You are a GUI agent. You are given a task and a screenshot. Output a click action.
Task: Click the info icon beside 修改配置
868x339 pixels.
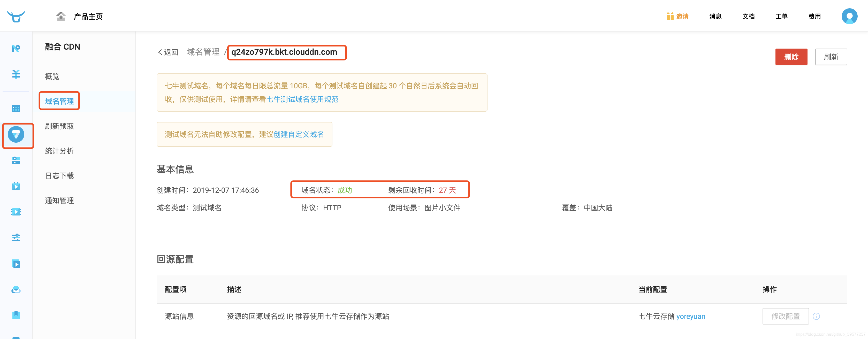coord(816,316)
